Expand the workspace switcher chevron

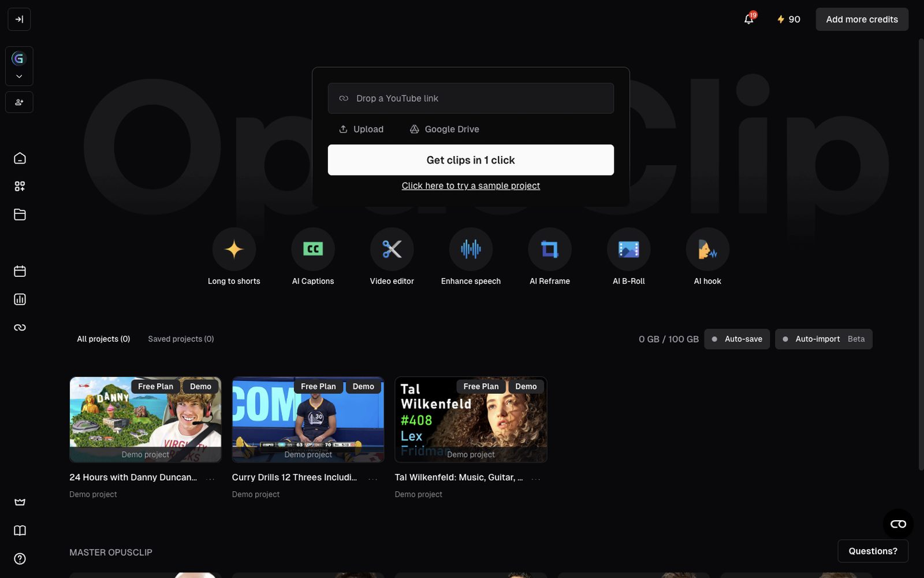coord(19,76)
